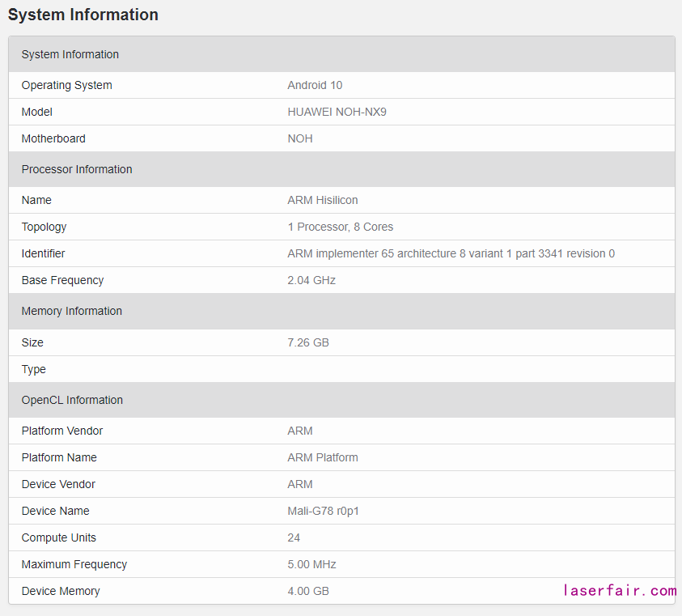Select the HUAWEI NOH-NX9 model value
Image resolution: width=682 pixels, height=616 pixels.
coord(337,112)
